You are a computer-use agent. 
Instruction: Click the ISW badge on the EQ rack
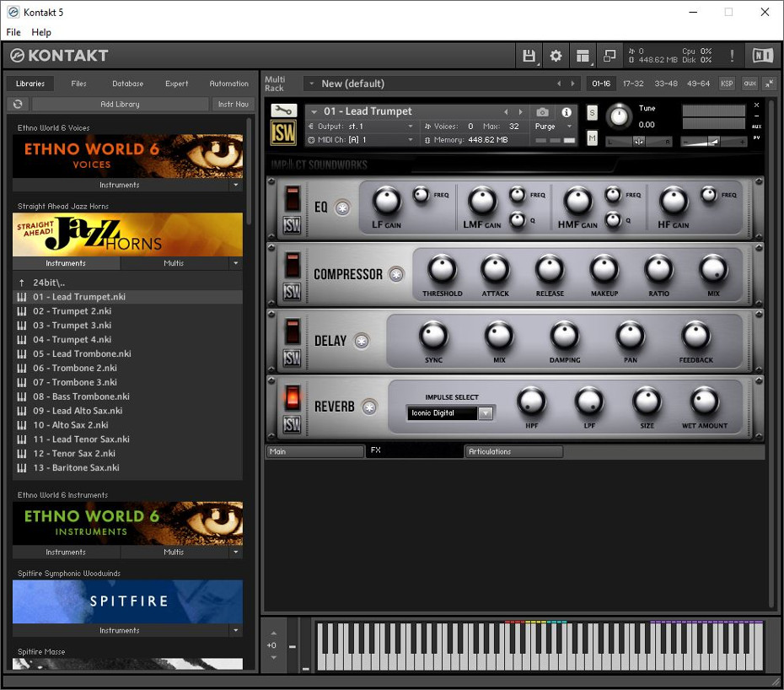coord(292,225)
